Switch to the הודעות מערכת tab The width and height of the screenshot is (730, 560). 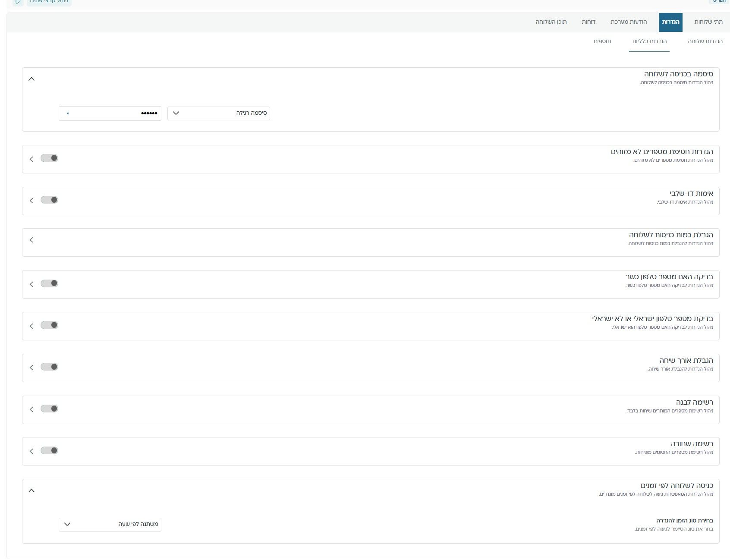point(629,22)
